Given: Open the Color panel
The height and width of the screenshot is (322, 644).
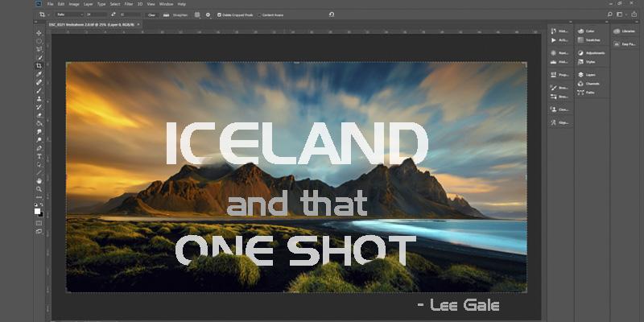Looking at the screenshot, I should pyautogui.click(x=588, y=31).
